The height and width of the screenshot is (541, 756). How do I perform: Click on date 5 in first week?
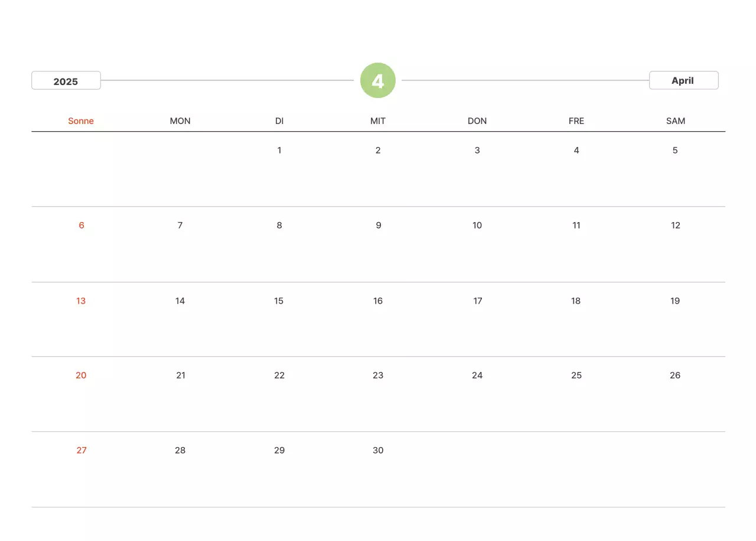click(675, 150)
